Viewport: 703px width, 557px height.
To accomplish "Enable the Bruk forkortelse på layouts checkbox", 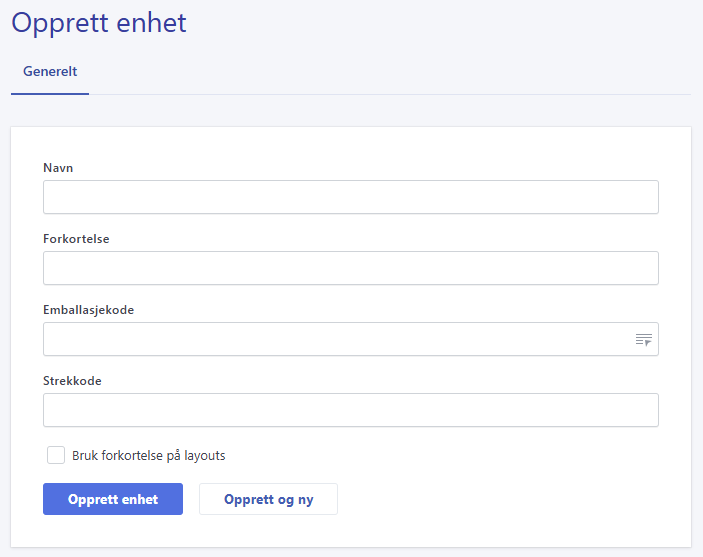I will click(56, 455).
